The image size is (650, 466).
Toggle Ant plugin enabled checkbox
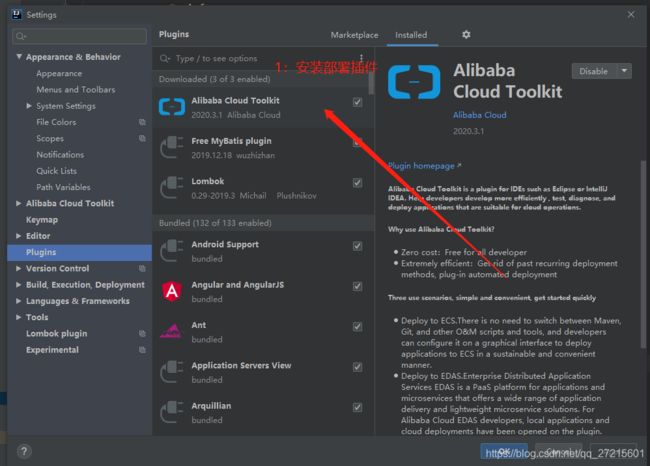(357, 326)
